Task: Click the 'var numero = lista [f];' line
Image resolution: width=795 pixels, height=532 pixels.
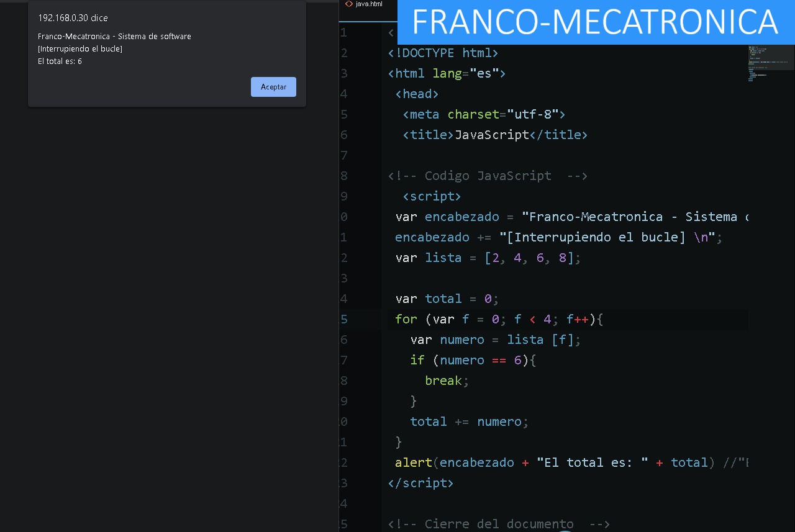Action: (x=496, y=340)
